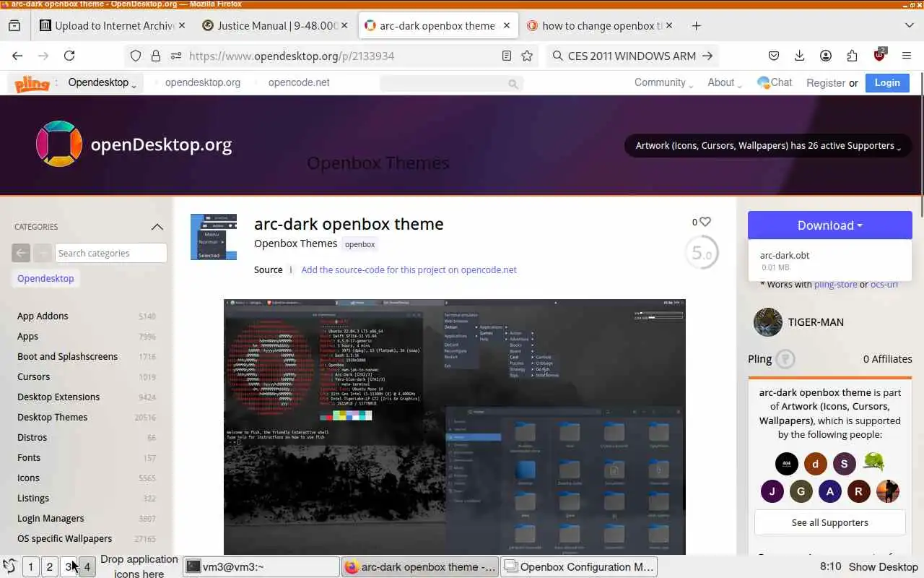Click the uBlock Origin extension icon
This screenshot has width=924, height=578.
point(879,55)
